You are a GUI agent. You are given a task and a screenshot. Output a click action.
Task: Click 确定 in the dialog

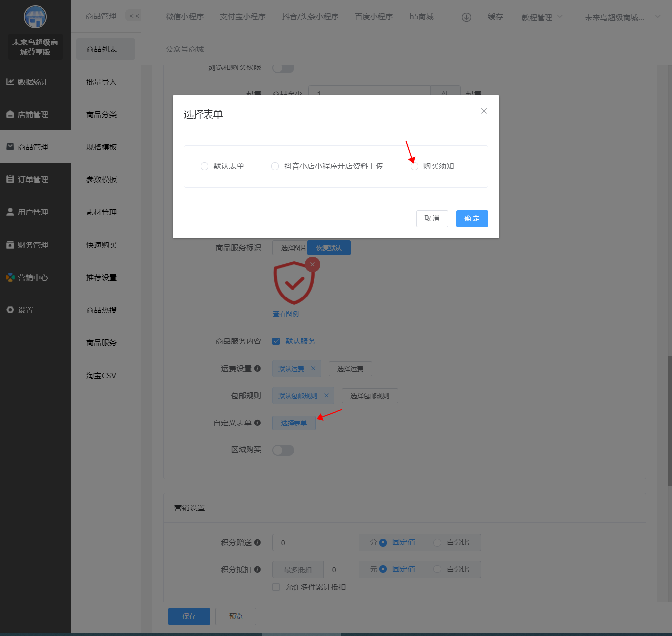pos(472,219)
